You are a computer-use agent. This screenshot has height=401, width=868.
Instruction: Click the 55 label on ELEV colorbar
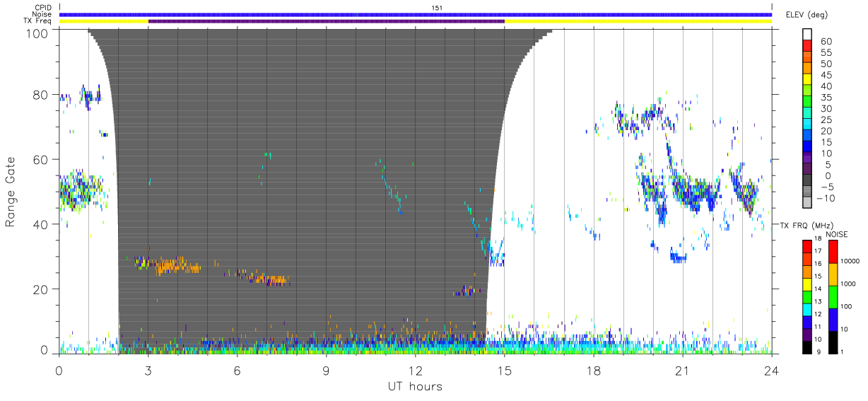[825, 53]
